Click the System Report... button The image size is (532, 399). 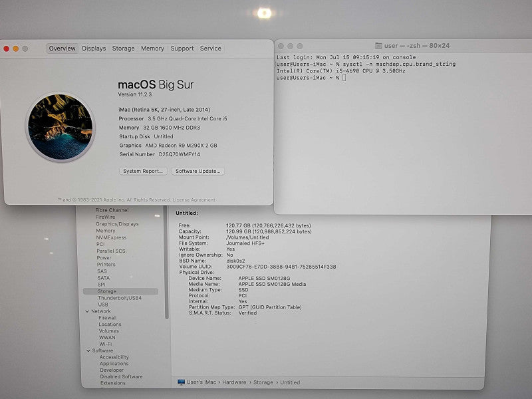(x=143, y=171)
